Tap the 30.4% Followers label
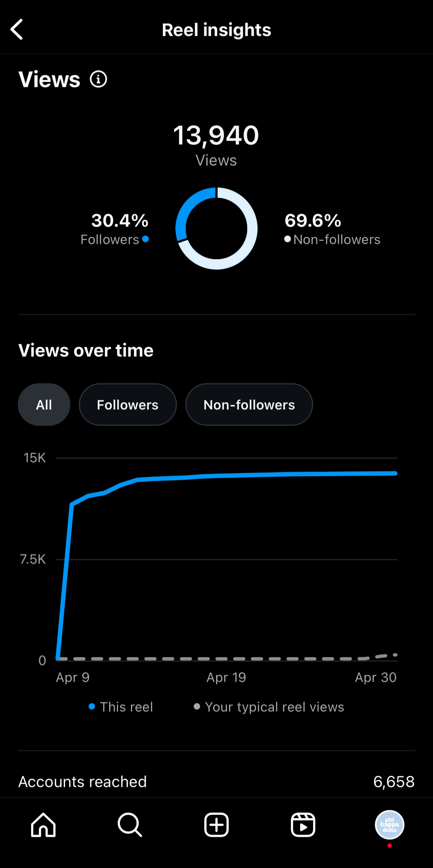This screenshot has width=433, height=868. (x=115, y=229)
